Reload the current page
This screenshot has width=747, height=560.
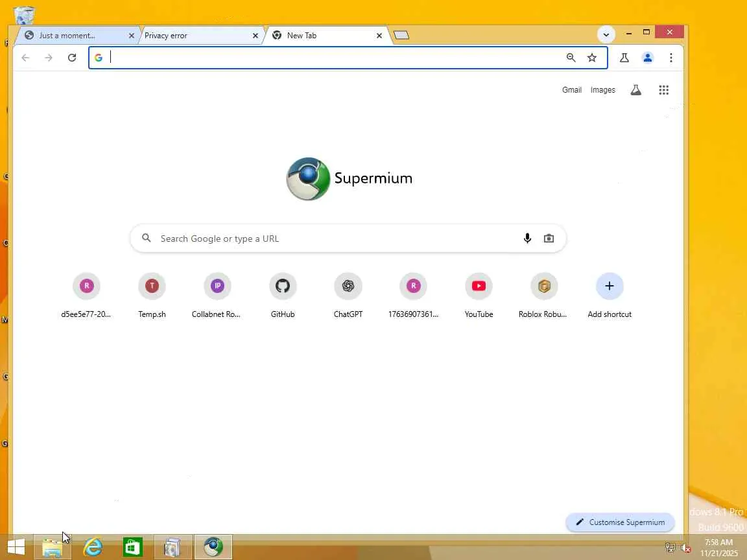pos(72,58)
